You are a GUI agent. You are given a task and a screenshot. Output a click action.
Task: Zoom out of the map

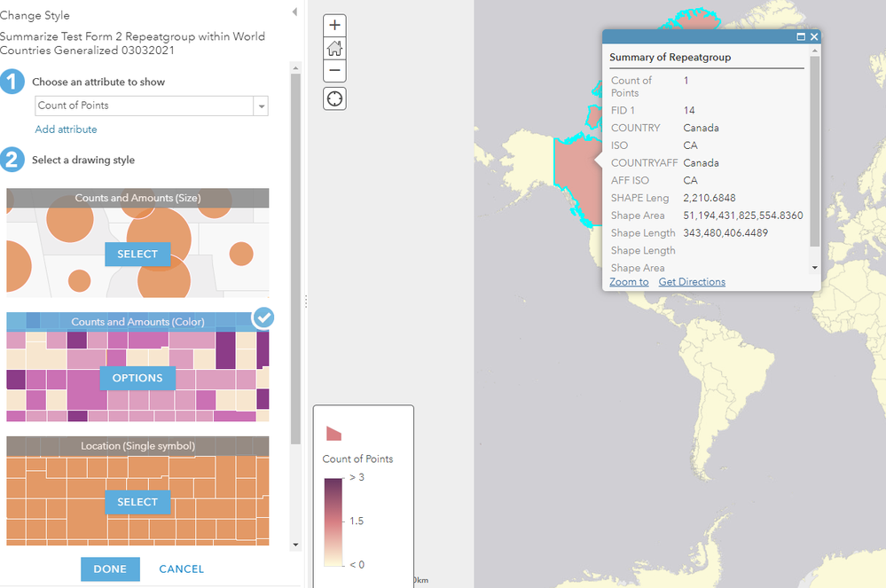click(x=334, y=71)
